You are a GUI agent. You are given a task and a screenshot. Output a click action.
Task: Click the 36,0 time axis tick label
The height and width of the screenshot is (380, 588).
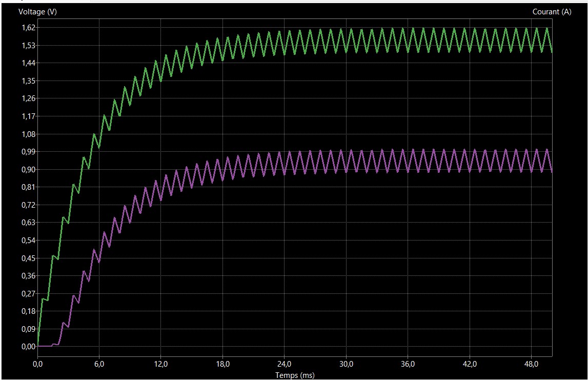[x=408, y=364]
